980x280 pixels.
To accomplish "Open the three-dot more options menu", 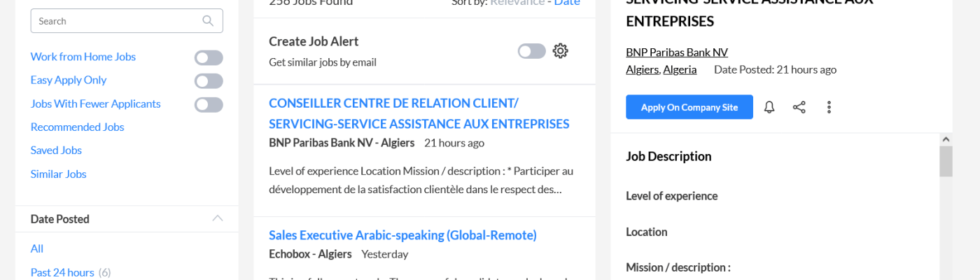I will tap(829, 107).
